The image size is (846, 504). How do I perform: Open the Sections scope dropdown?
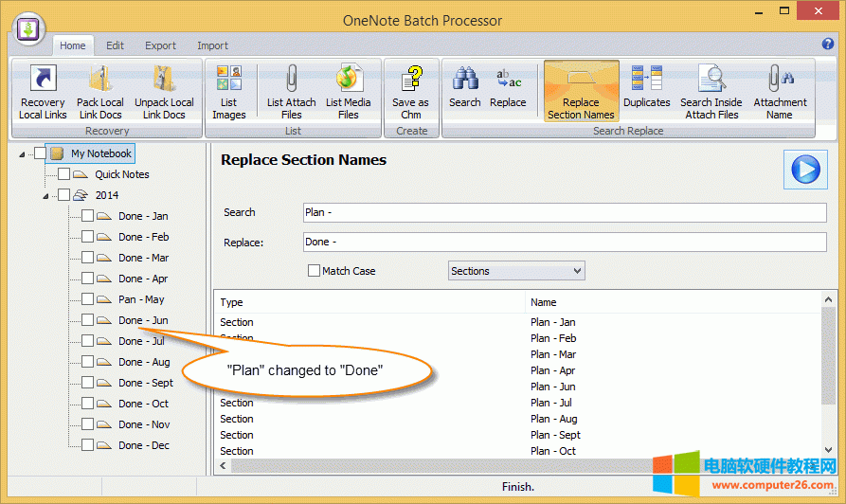click(516, 271)
